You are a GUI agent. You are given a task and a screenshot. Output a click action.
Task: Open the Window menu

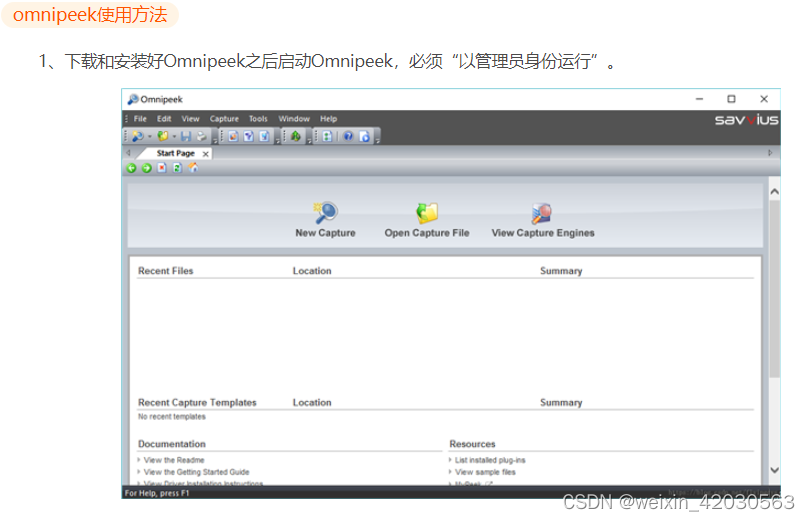tap(294, 118)
